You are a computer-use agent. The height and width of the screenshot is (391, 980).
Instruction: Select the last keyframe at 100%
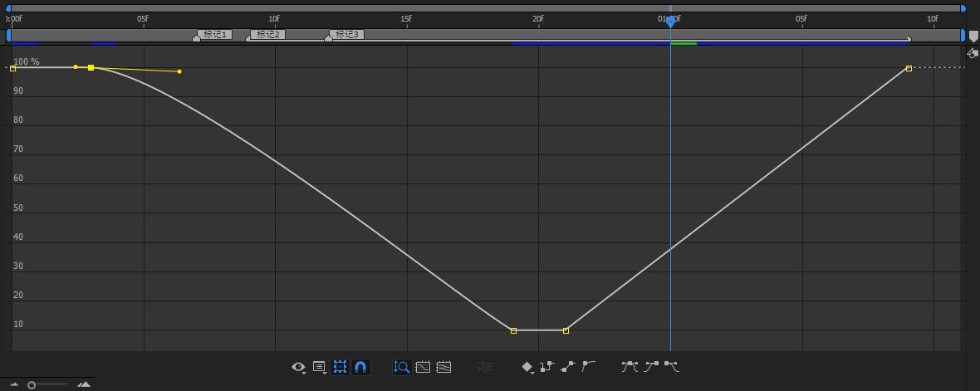pyautogui.click(x=909, y=68)
